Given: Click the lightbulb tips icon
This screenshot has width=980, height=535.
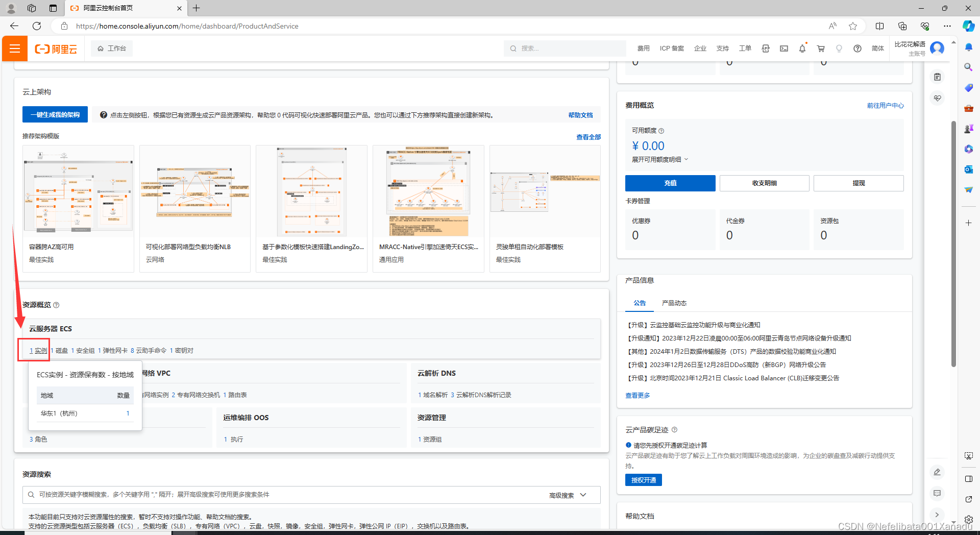Looking at the screenshot, I should (839, 48).
